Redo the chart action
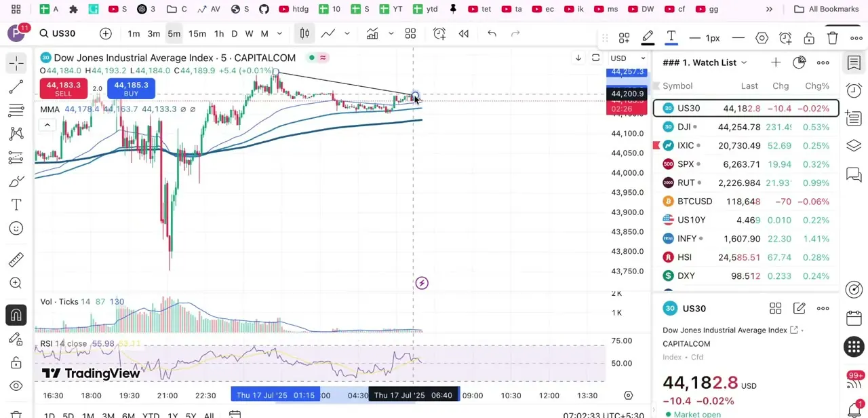Viewport: 868px width, 418px height. [x=515, y=33]
